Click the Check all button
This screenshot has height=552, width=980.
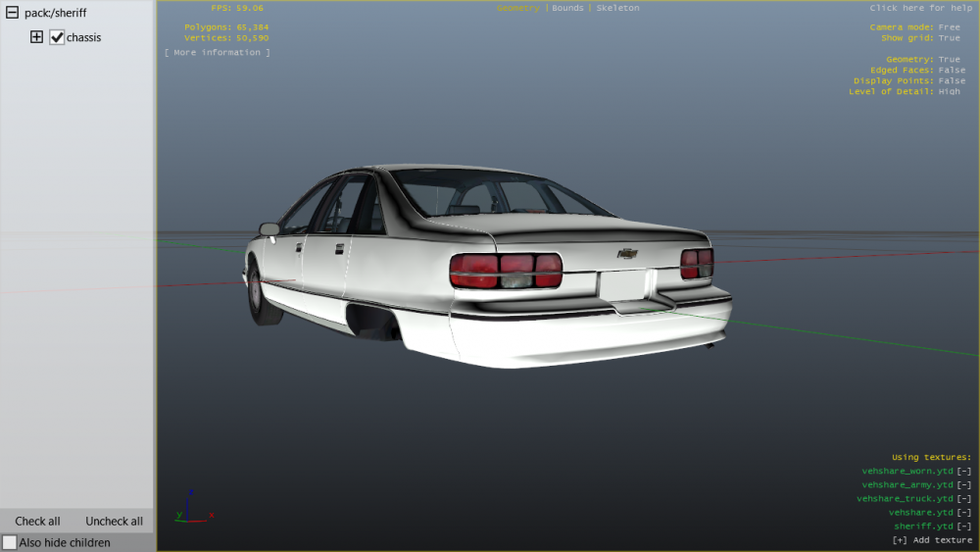click(37, 521)
